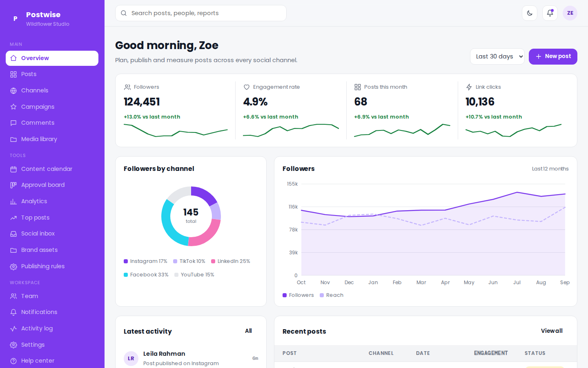Sort table by ENGAGEMENT column header
The width and height of the screenshot is (588, 368).
(491, 353)
